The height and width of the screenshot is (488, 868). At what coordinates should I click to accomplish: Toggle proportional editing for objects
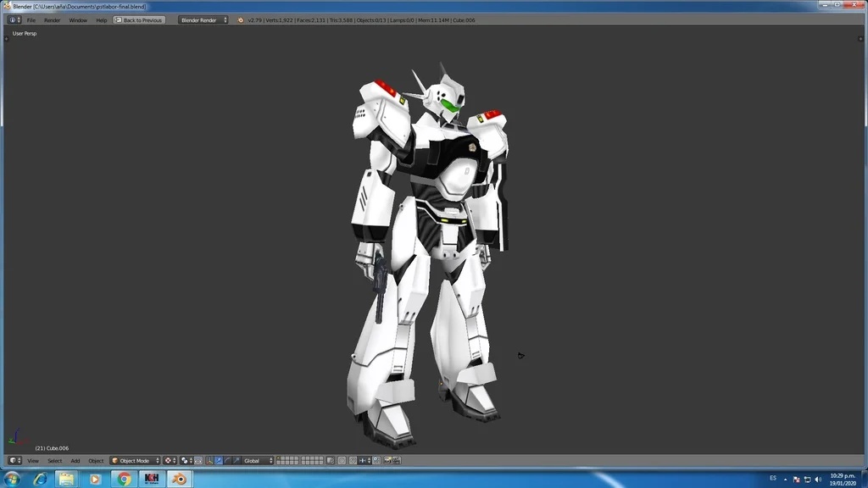click(x=342, y=460)
